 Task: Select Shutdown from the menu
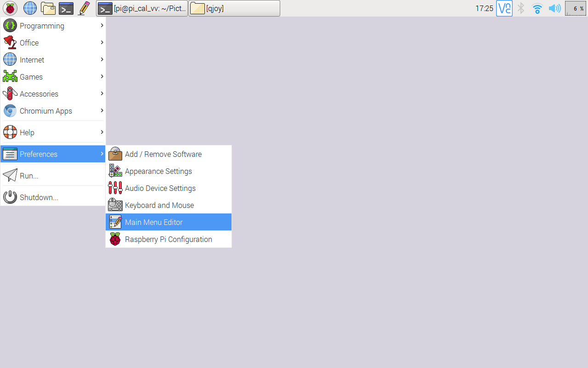coord(39,197)
